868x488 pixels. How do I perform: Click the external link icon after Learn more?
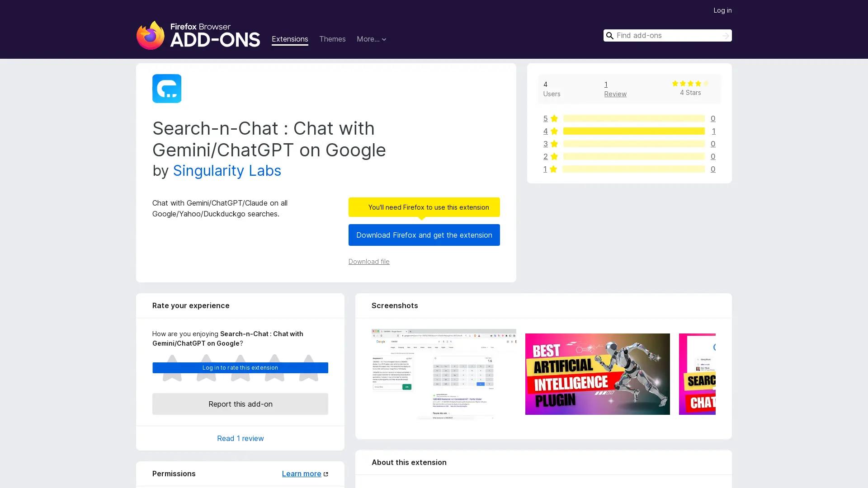point(326,474)
